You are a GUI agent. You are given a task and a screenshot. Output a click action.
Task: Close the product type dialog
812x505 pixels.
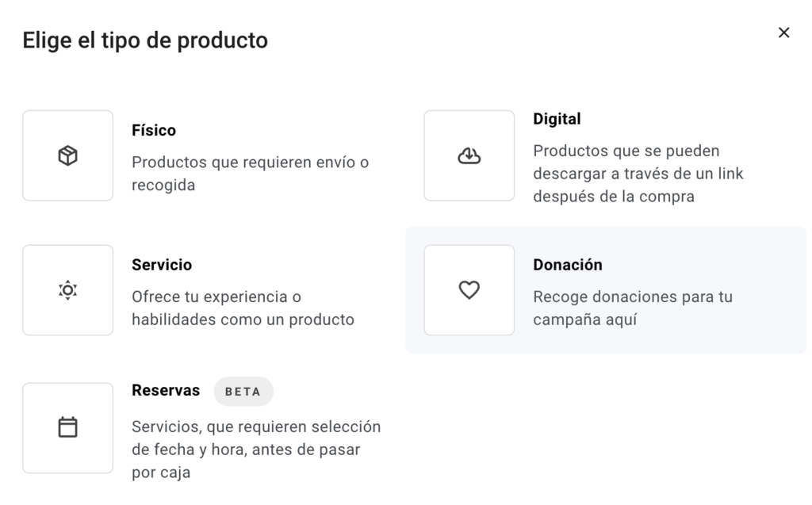pos(783,33)
